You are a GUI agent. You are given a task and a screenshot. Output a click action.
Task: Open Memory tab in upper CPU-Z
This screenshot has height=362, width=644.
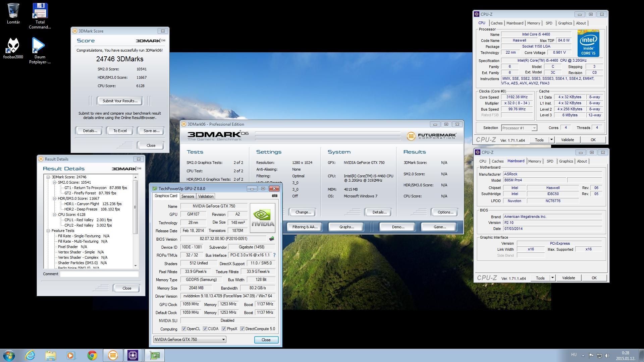click(533, 23)
